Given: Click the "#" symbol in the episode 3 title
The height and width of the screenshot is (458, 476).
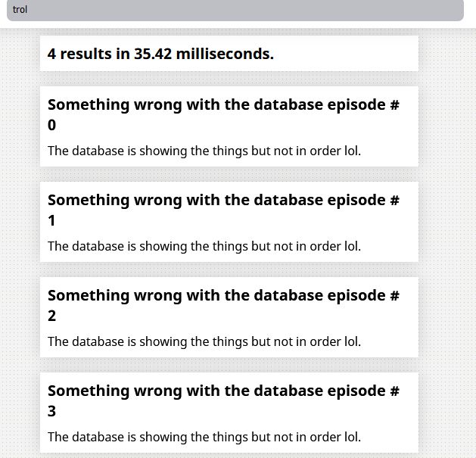Looking at the screenshot, I should [394, 391].
